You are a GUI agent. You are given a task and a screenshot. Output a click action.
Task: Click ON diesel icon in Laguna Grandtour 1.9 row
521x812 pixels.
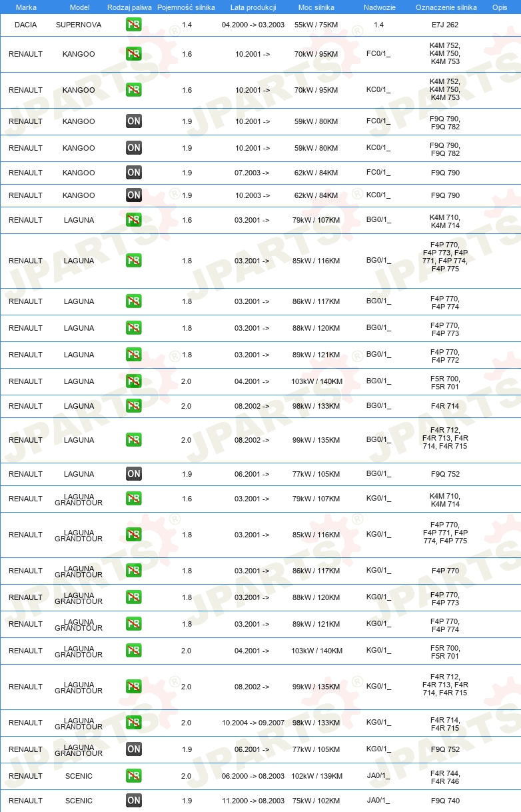tap(134, 749)
